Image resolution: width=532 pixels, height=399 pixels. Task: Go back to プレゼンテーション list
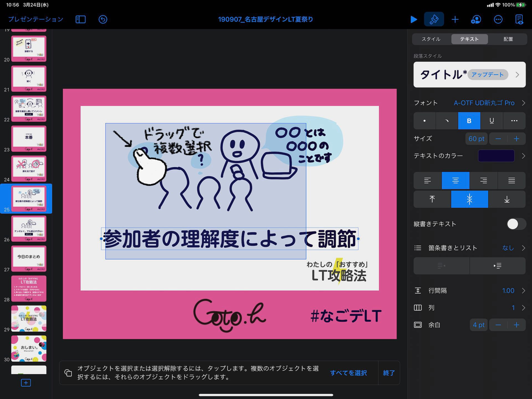pyautogui.click(x=36, y=19)
